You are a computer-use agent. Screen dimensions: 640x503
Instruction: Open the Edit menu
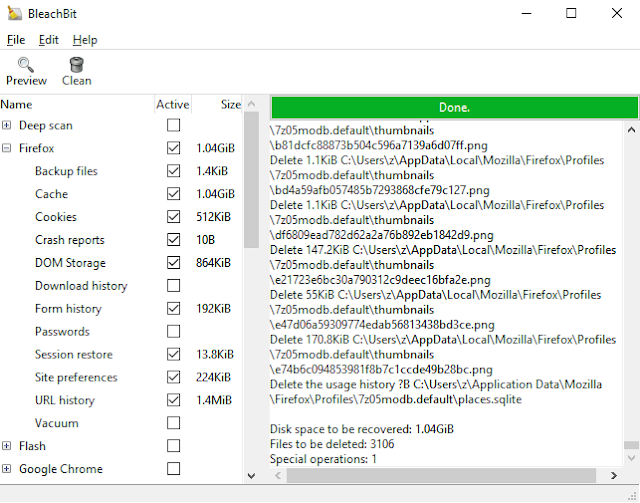point(49,40)
